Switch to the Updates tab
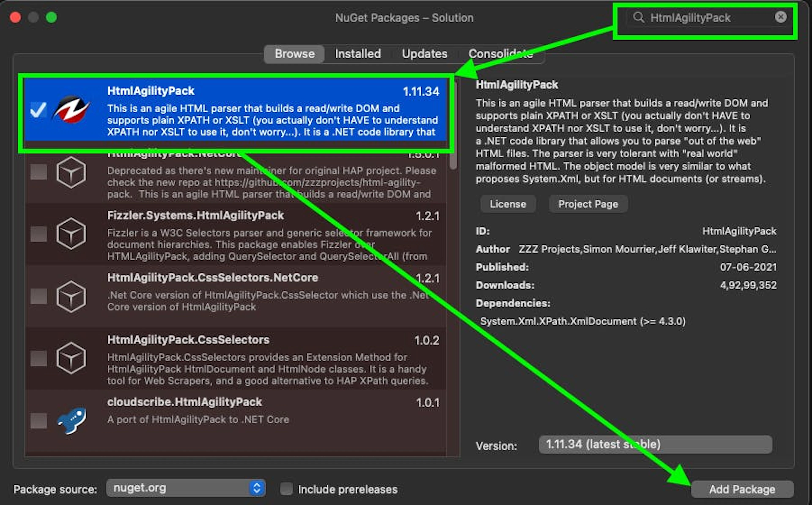Viewport: 812px width, 505px height. (x=425, y=54)
